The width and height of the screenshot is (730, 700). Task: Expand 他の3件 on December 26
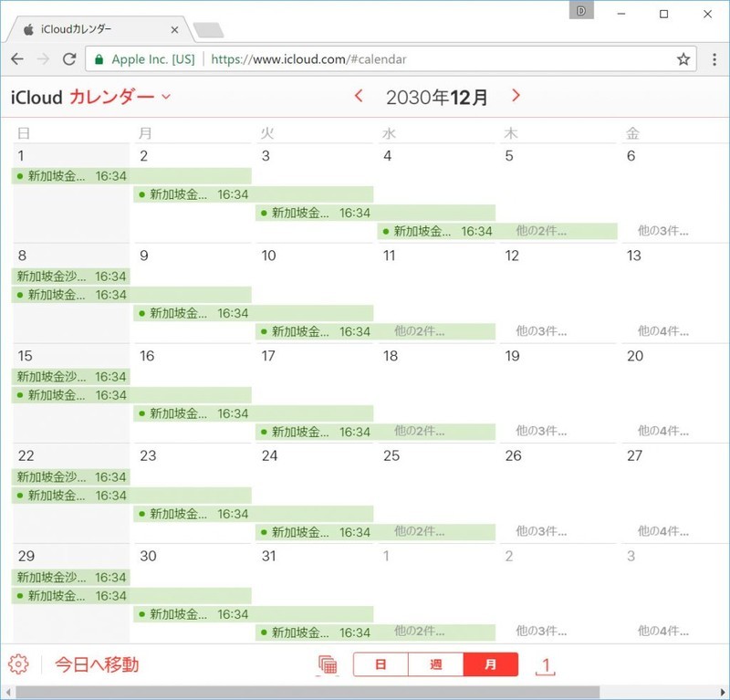click(x=541, y=531)
